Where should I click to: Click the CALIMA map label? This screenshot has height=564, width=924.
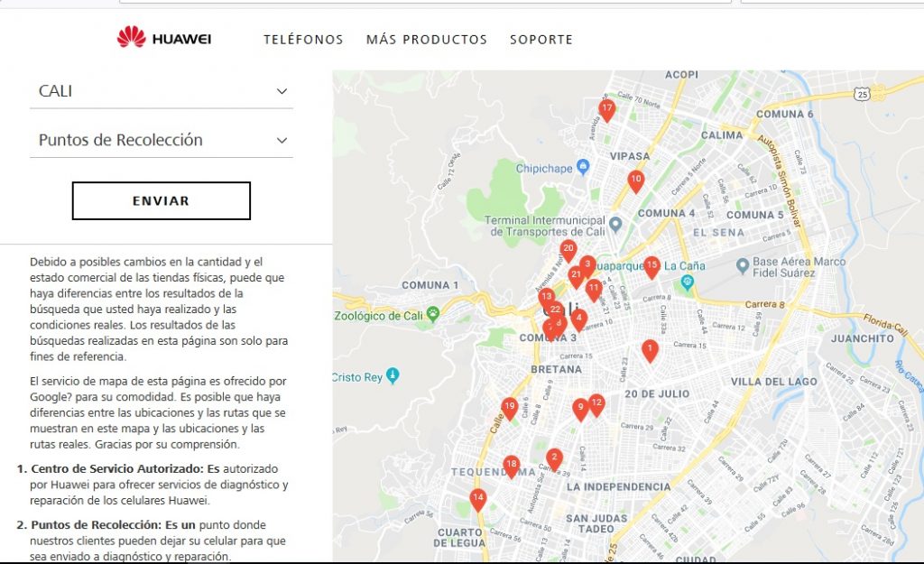(x=722, y=135)
